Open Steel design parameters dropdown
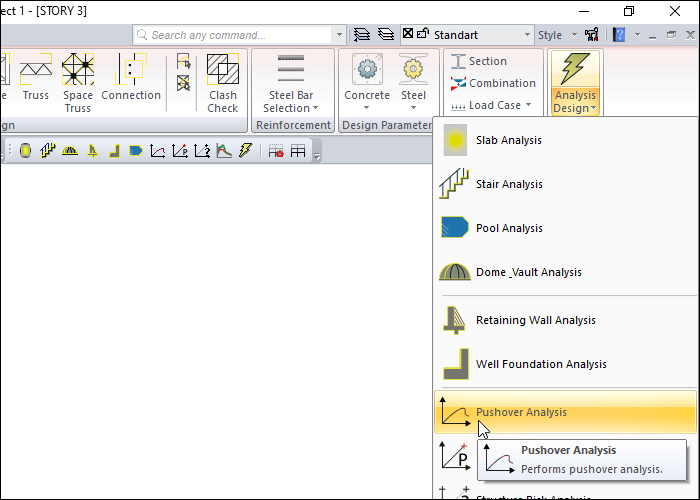 click(413, 83)
